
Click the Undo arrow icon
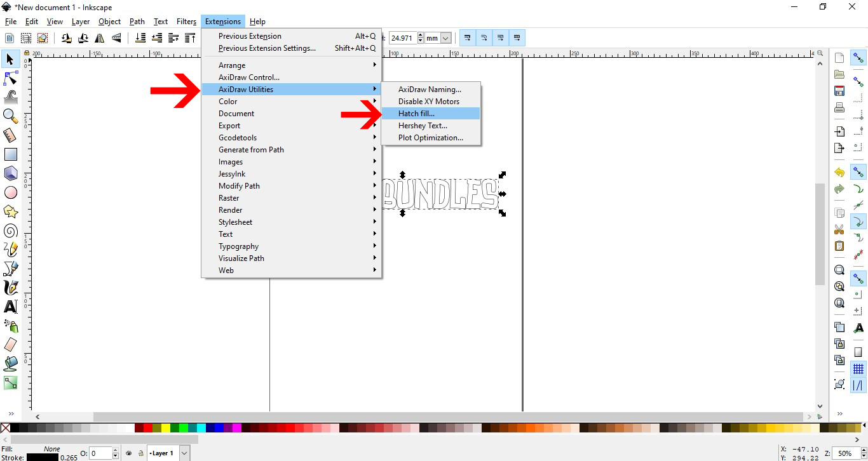(839, 172)
